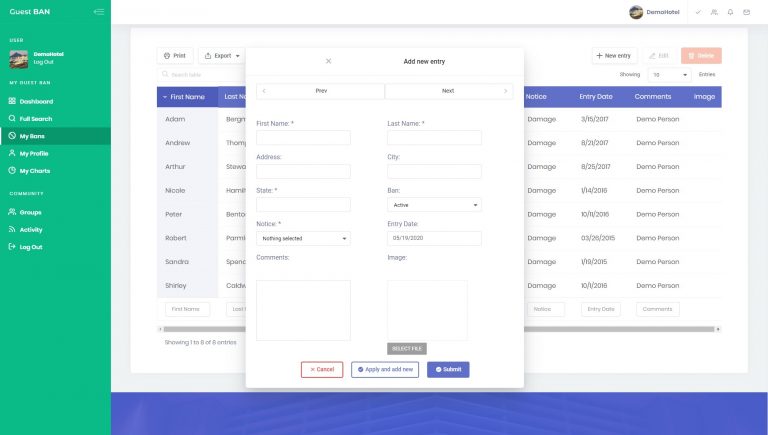This screenshot has height=435, width=768.
Task: Go to Next entry in dialog
Action: (x=449, y=91)
